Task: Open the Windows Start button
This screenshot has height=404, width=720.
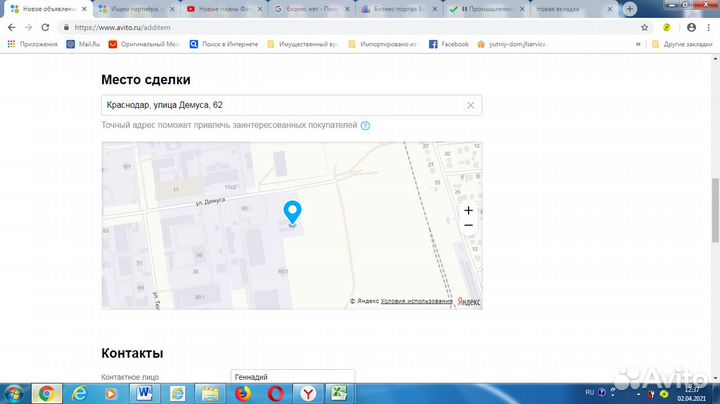Action: [x=13, y=393]
